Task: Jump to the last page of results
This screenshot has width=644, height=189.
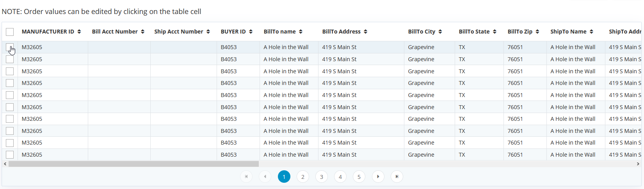Action: [397, 177]
